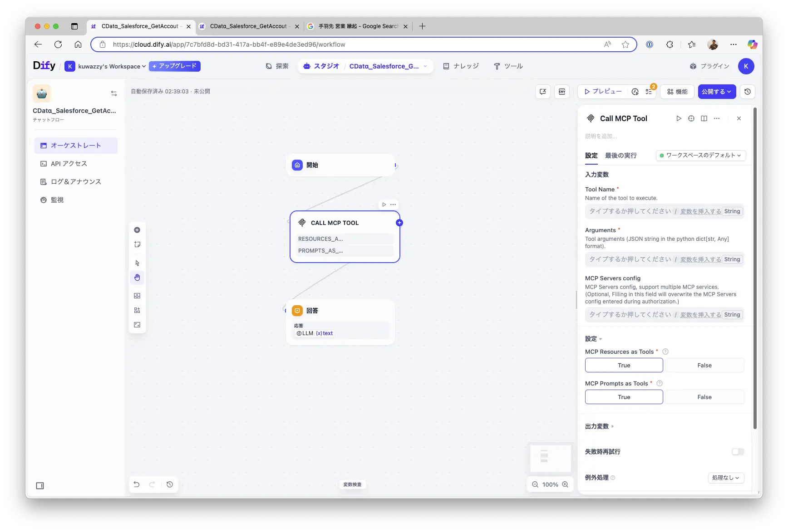
Task: Zoom in the canvas
Action: pos(565,484)
